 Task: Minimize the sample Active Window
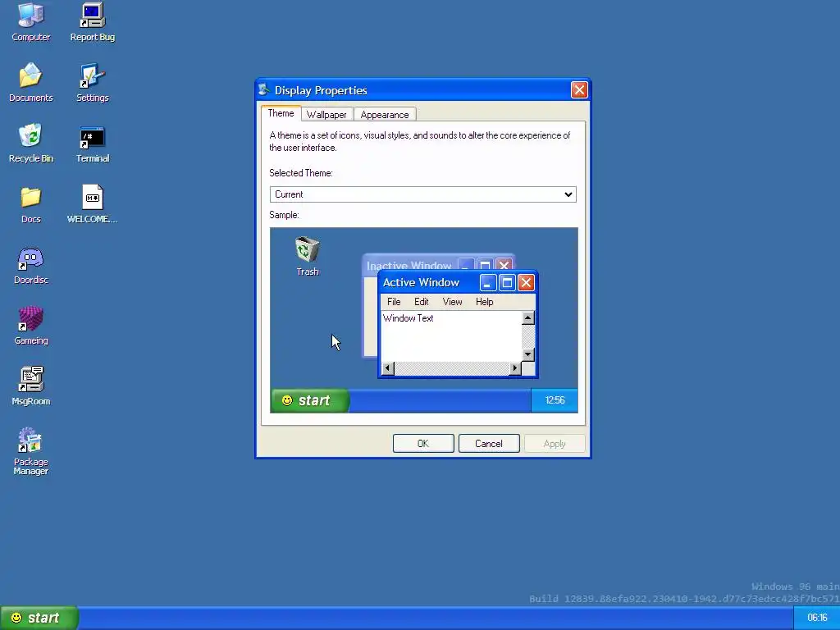coord(488,282)
